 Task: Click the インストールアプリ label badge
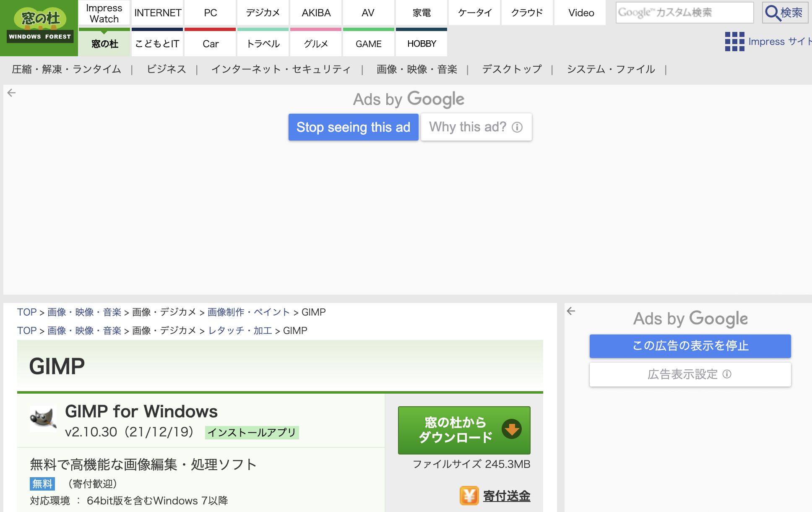click(x=252, y=432)
